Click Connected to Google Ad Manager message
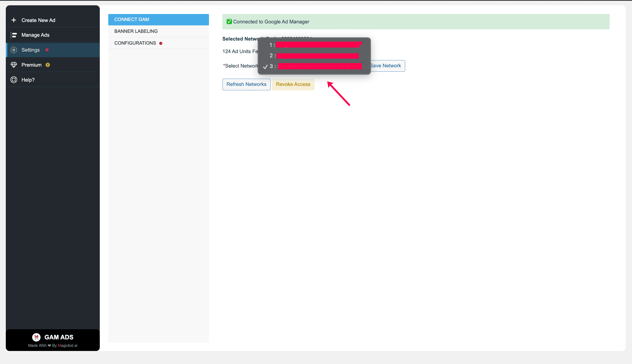This screenshot has height=364, width=632. tap(271, 22)
